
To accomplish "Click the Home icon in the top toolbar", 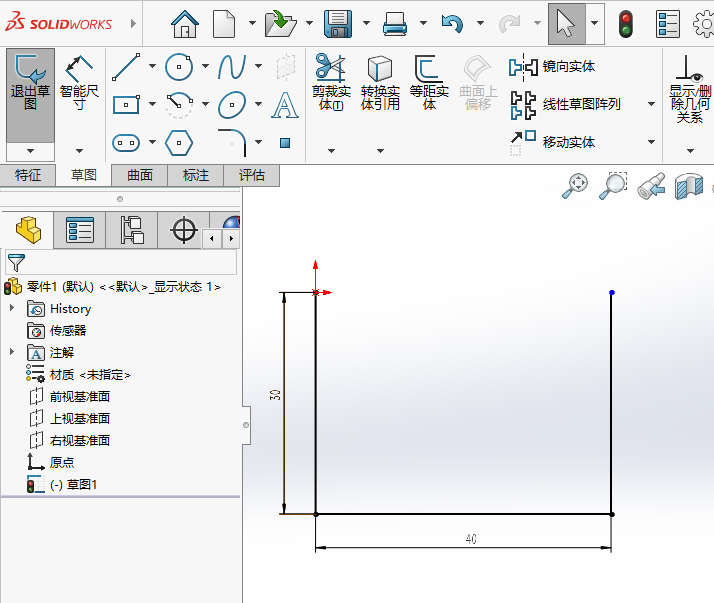I will coord(184,24).
